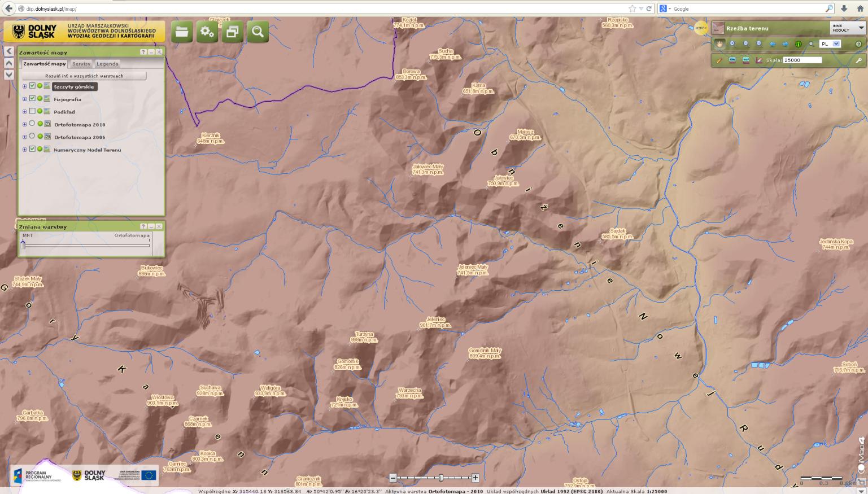Click zoom slider plus button
Image resolution: width=868 pixels, height=494 pixels.
(476, 478)
